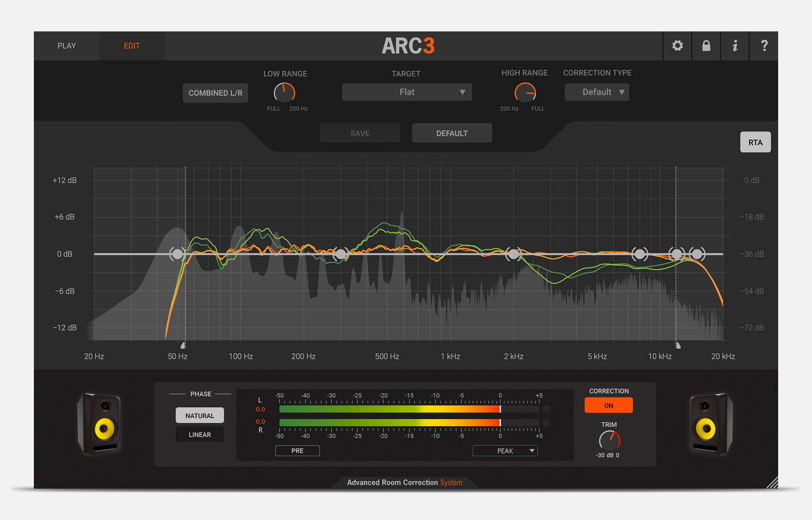
Task: Click the '1 kHz' frequency axis label
Action: [450, 356]
